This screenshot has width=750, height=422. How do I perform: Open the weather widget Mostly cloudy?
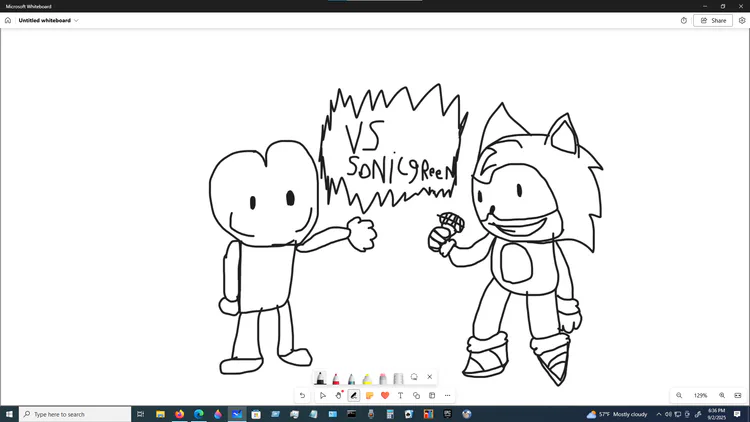[617, 414]
